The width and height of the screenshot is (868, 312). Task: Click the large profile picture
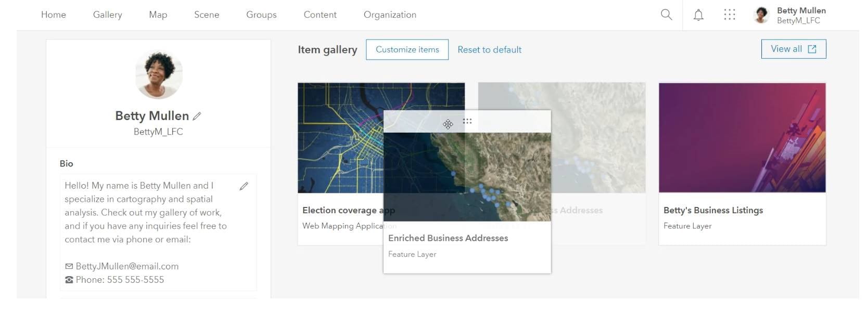(x=159, y=75)
